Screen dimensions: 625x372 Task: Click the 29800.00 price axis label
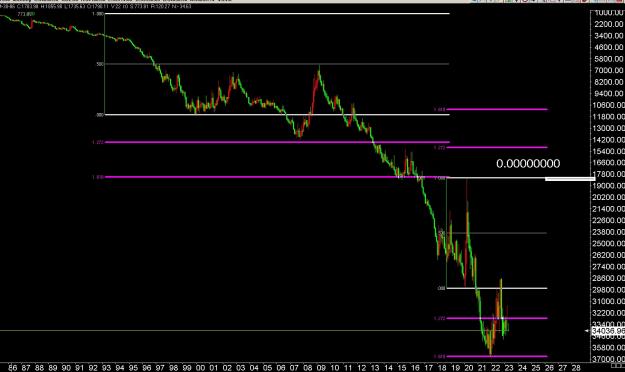(x=609, y=290)
